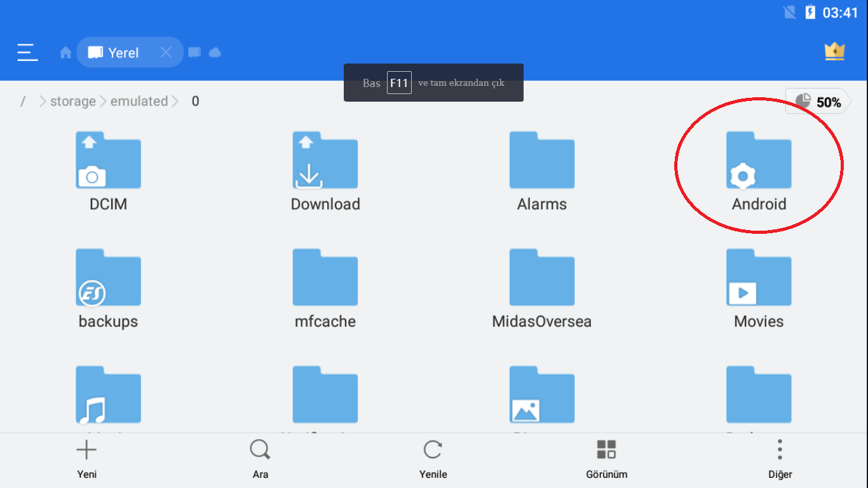The width and height of the screenshot is (868, 488).
Task: Open the Movies folder
Action: (759, 278)
